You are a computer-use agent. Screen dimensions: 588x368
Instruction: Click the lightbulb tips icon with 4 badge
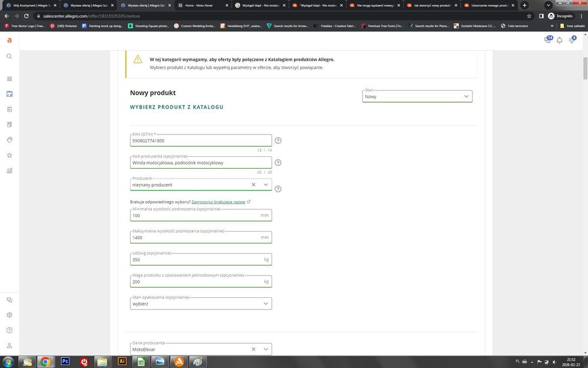572,40
